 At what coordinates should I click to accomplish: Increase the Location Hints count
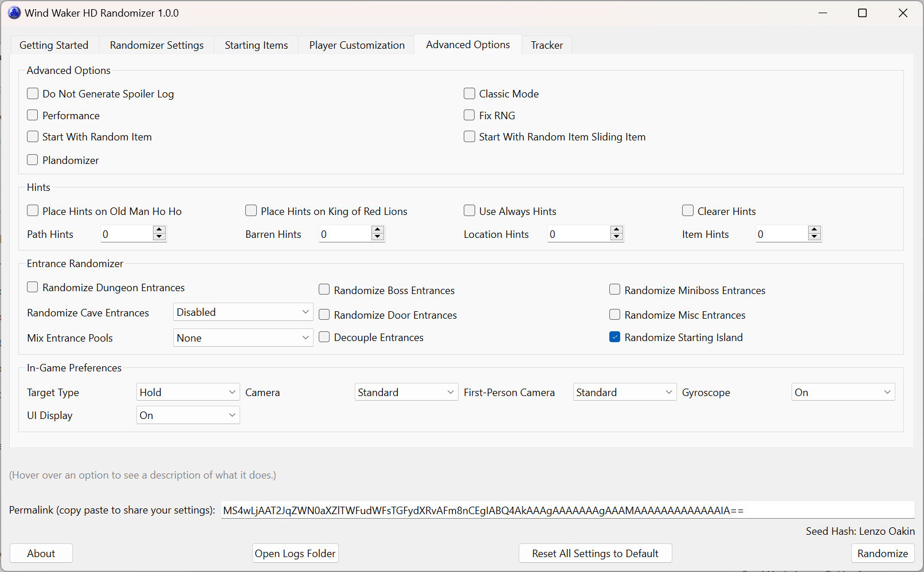click(x=616, y=230)
